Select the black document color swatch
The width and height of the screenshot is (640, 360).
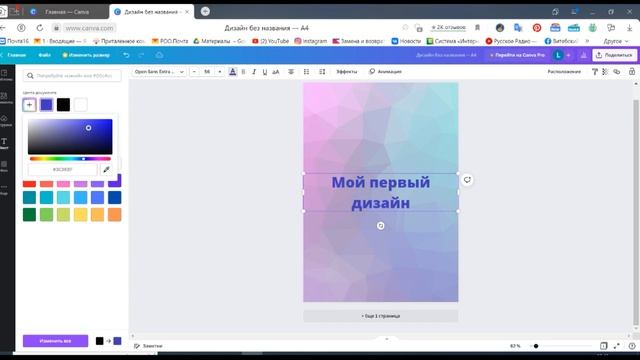[x=63, y=105]
